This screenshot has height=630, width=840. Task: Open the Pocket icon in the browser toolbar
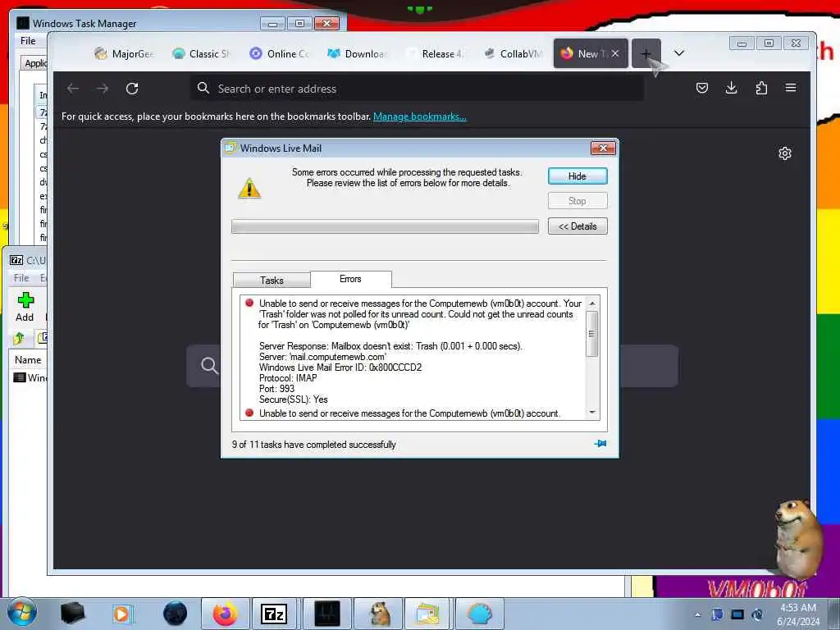coord(702,88)
